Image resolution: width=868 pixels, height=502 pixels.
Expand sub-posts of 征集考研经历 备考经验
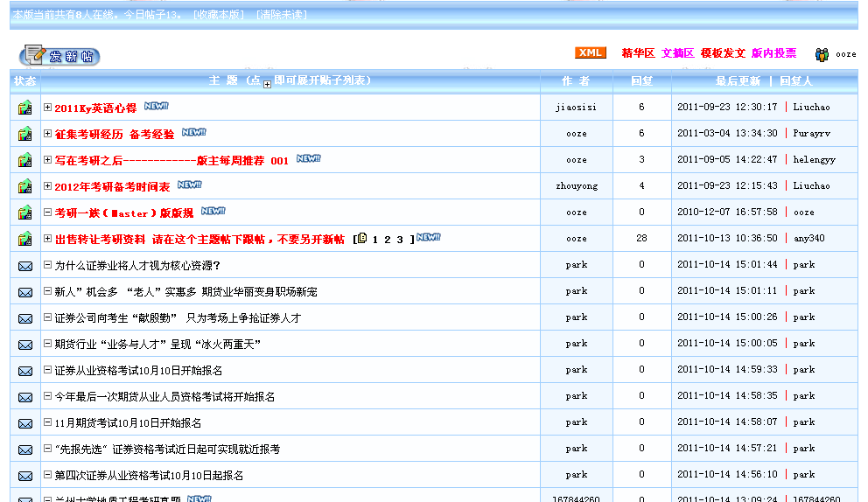click(x=47, y=134)
